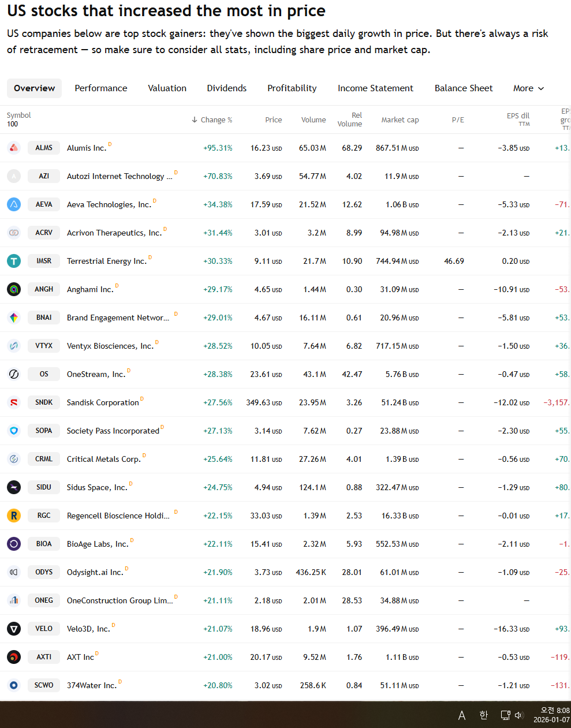
Task: Click the Society Pass logo icon
Action: coord(14,431)
